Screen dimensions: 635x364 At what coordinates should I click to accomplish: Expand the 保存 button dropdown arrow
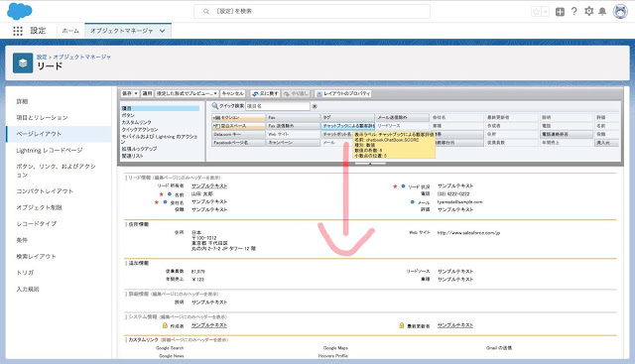coord(136,93)
